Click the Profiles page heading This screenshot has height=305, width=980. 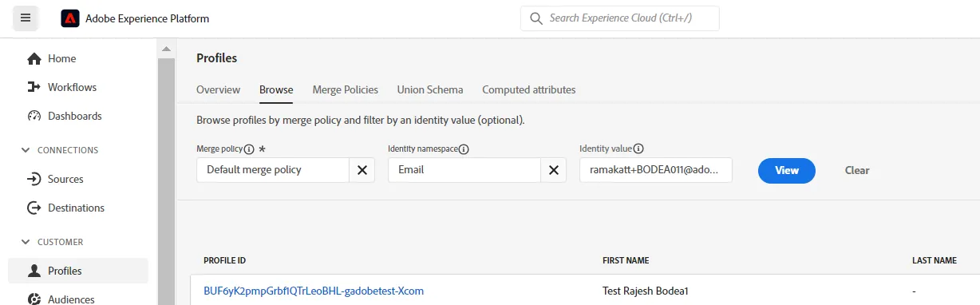pos(217,57)
